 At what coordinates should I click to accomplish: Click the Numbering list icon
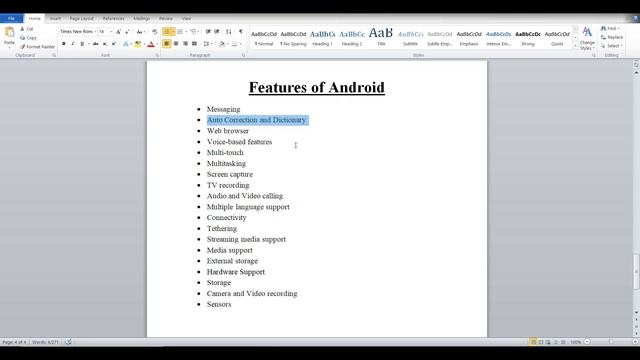[x=180, y=31]
